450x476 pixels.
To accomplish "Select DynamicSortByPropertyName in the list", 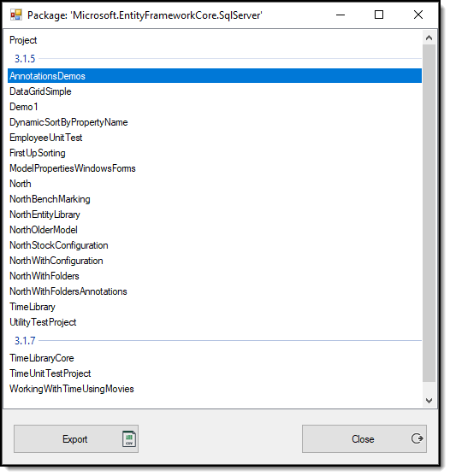I will point(215,122).
